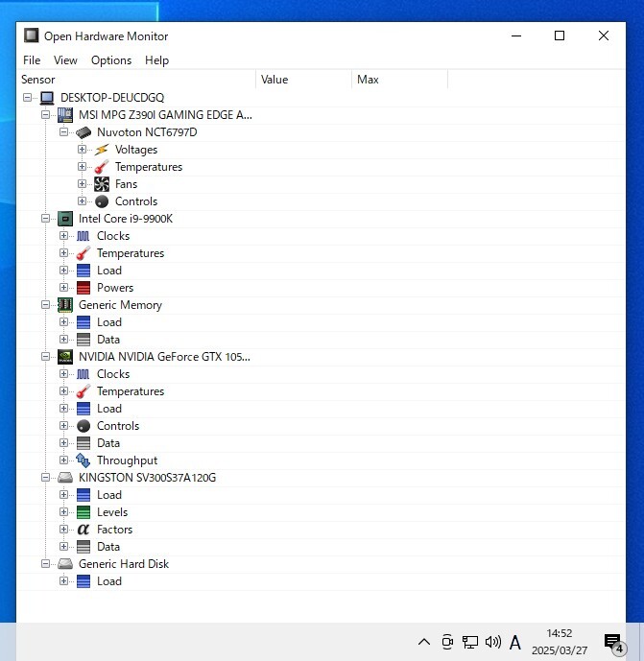Maximize the Open Hardware Monitor window

click(x=560, y=35)
